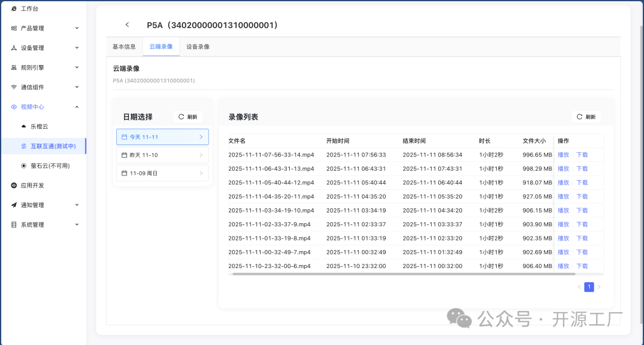Expand the 产品管理 menu chevron
This screenshot has height=345, width=644.
coord(76,27)
